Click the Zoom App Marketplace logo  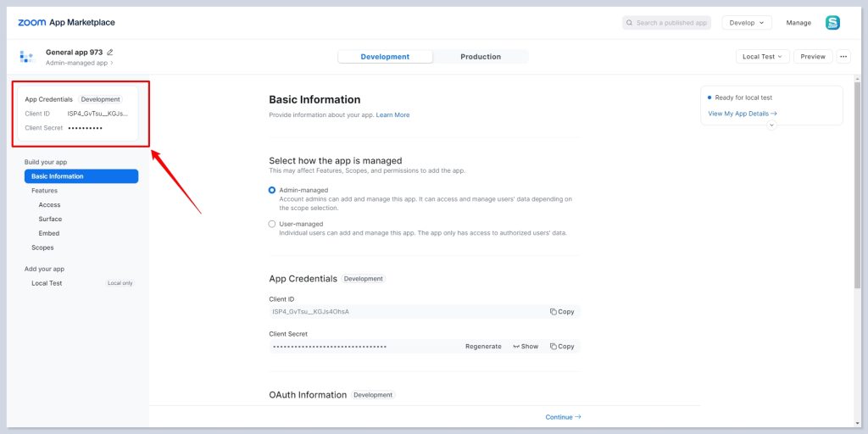coord(66,23)
